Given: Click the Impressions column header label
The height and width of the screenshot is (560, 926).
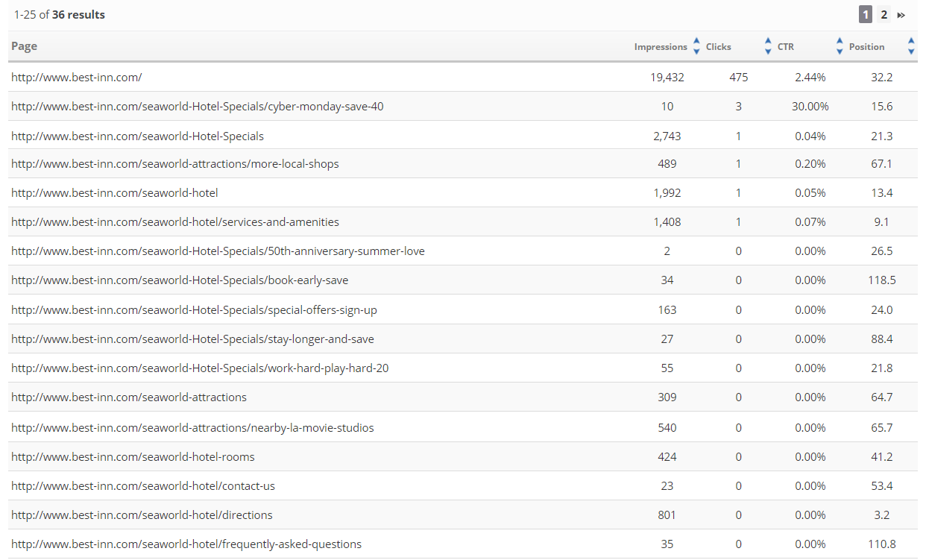Looking at the screenshot, I should pos(661,47).
